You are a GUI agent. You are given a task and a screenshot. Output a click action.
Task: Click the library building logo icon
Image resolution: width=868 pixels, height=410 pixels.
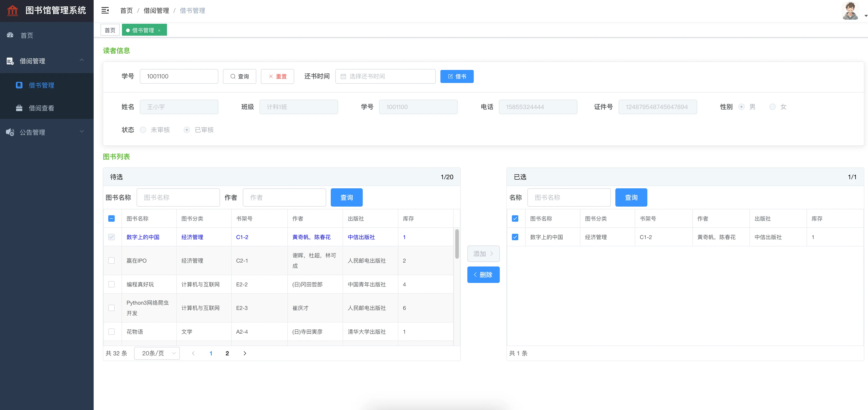coord(13,11)
